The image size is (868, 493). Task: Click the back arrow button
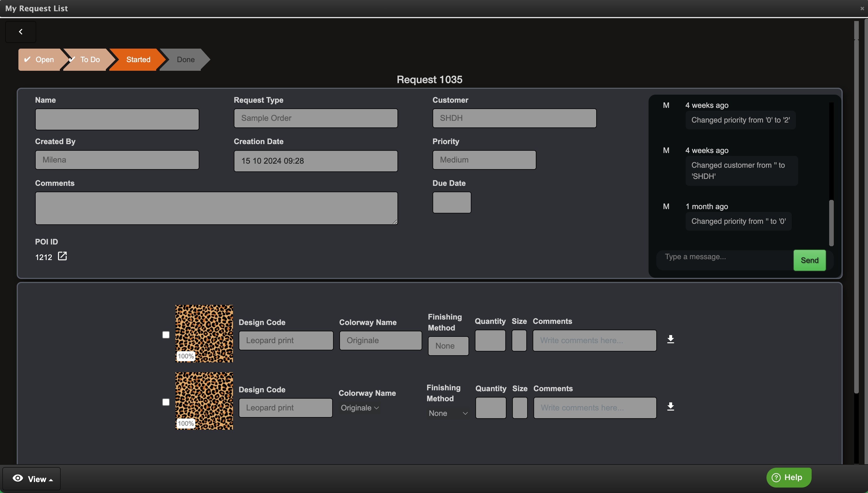[21, 32]
